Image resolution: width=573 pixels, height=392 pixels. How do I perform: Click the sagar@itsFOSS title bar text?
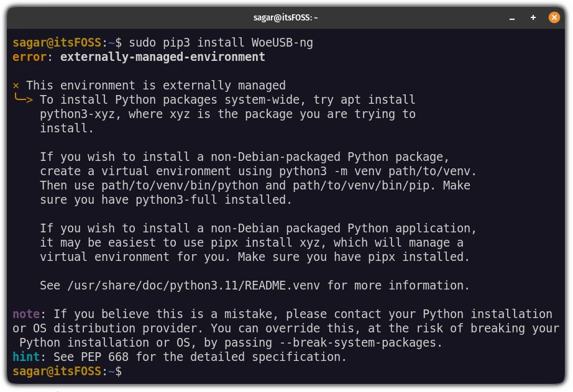point(286,18)
